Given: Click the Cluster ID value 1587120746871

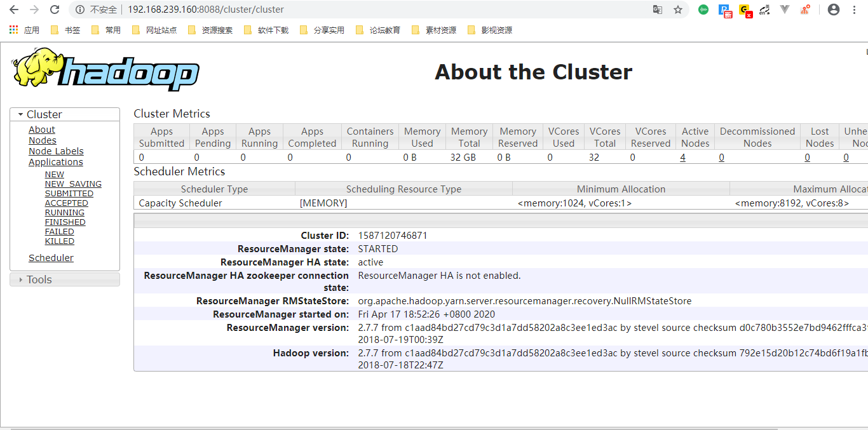Looking at the screenshot, I should click(393, 236).
